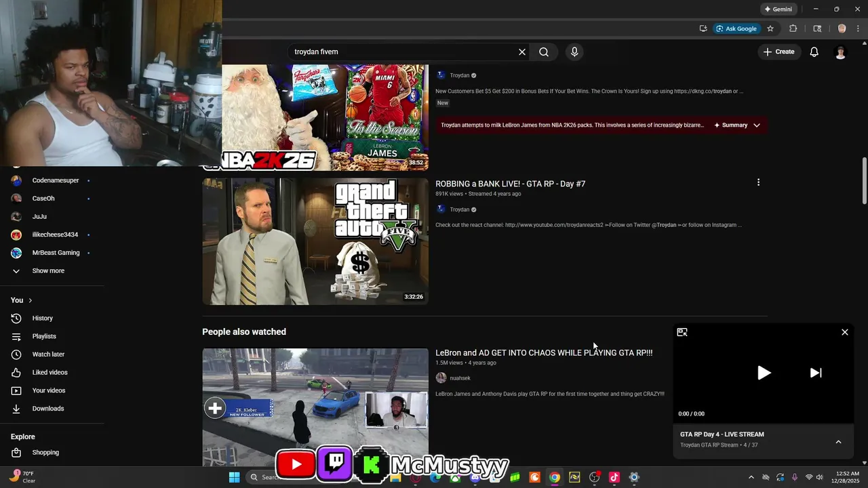Screen dimensions: 868x488
Task: Expand the You section chevron
Action: tap(30, 300)
